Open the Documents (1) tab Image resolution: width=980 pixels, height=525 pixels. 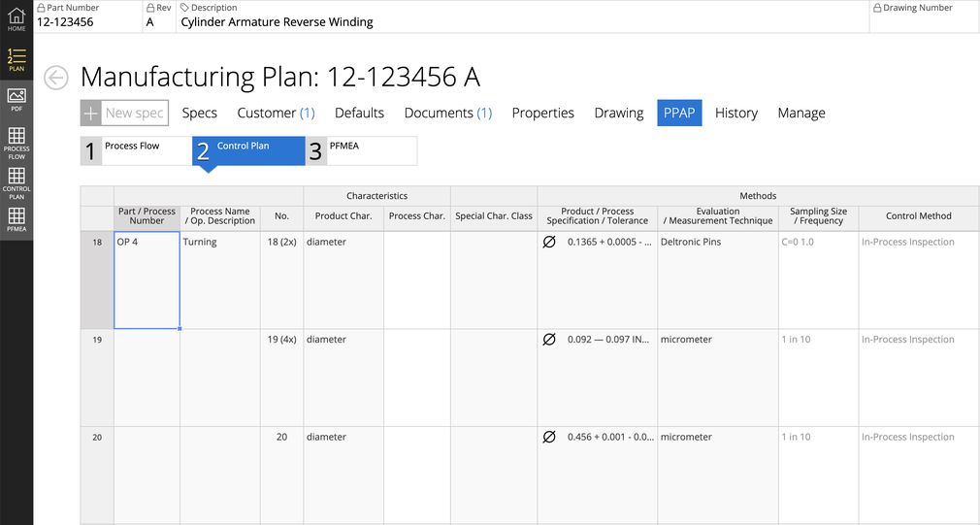[x=447, y=113]
